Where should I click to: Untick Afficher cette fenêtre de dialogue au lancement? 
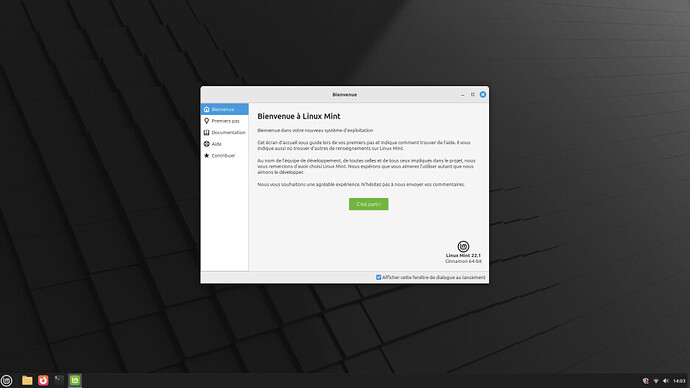pos(378,278)
